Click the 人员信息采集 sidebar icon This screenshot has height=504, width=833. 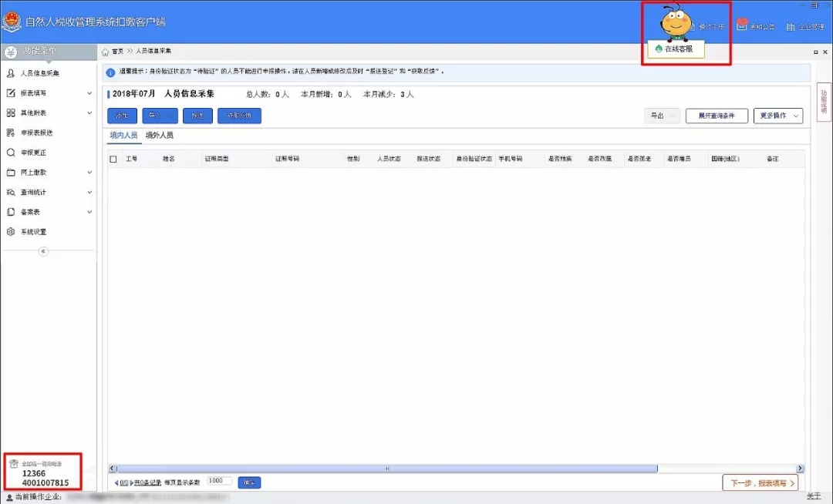click(x=11, y=73)
